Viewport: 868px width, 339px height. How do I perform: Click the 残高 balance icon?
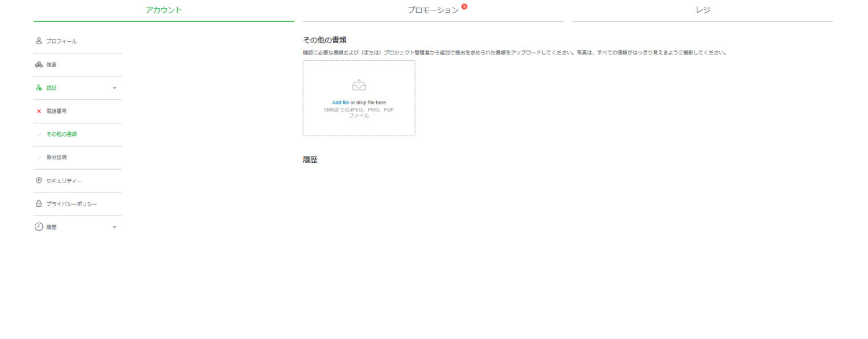click(x=39, y=64)
